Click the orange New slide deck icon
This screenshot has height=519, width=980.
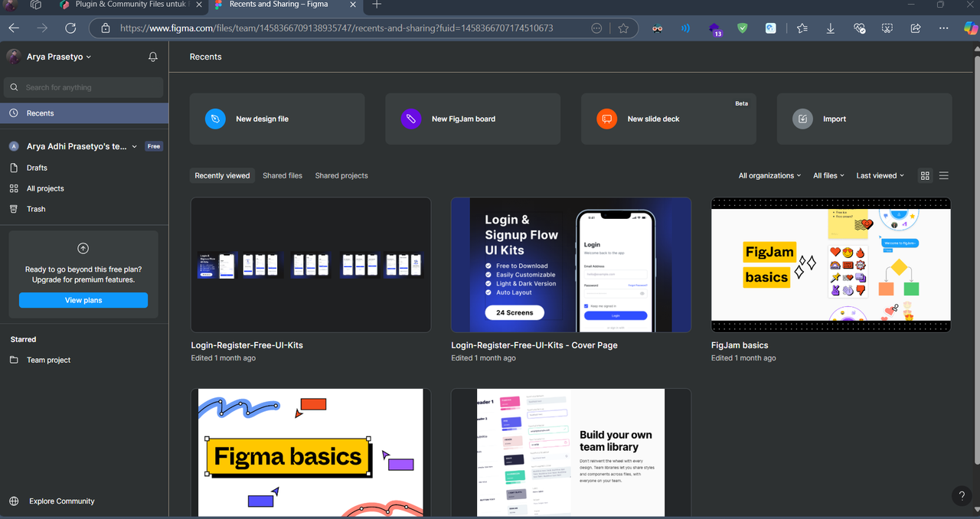[607, 119]
